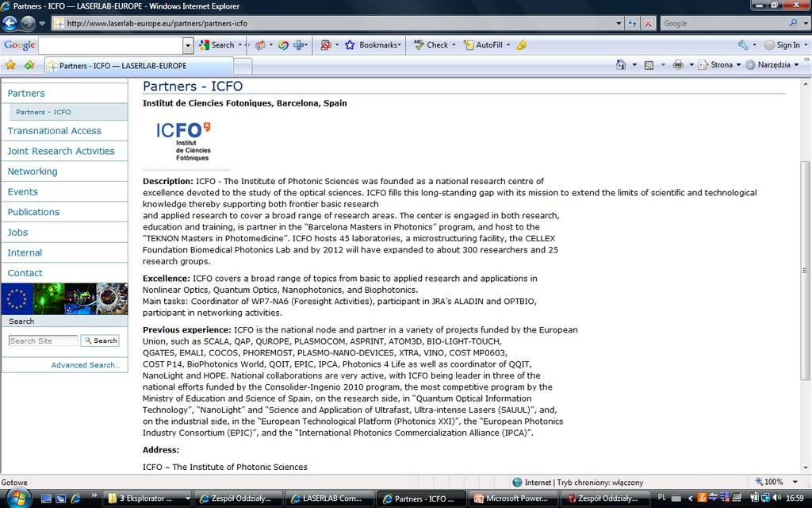Image resolution: width=812 pixels, height=508 pixels.
Task: Click the RSS feeds icon
Action: pyautogui.click(x=649, y=65)
